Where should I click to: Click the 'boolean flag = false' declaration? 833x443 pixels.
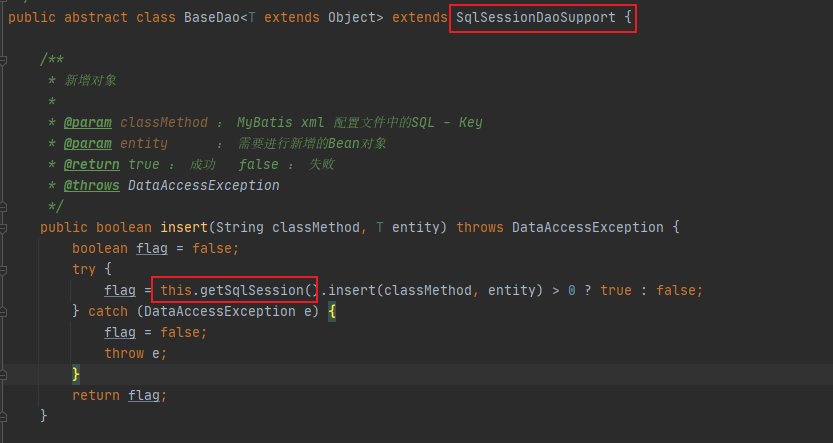pyautogui.click(x=156, y=249)
